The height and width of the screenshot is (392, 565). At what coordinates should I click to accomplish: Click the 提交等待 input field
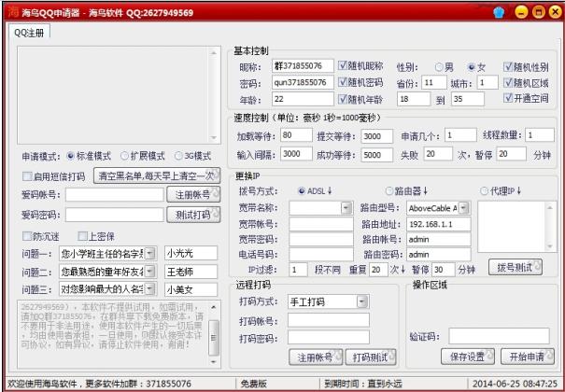(x=377, y=136)
